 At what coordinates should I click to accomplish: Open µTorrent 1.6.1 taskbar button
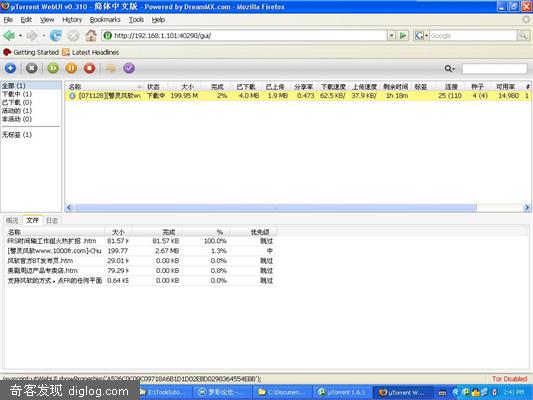point(342,392)
